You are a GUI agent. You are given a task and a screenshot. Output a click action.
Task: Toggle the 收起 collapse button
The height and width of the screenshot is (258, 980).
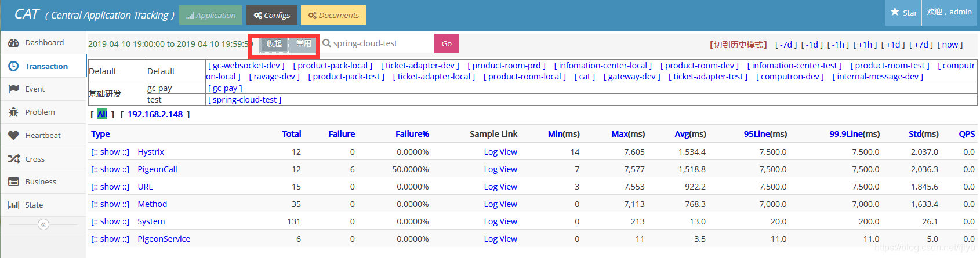point(274,44)
